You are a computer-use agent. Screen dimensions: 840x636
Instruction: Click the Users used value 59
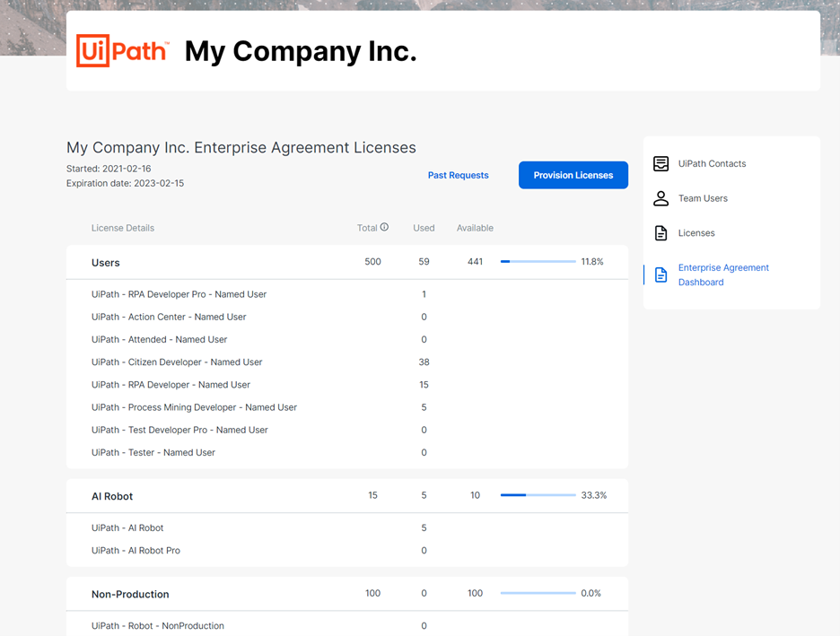424,262
